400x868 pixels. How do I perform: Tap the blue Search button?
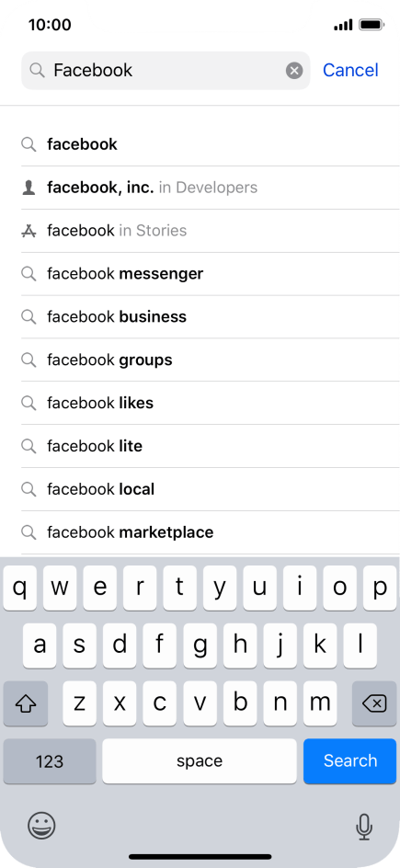(350, 761)
